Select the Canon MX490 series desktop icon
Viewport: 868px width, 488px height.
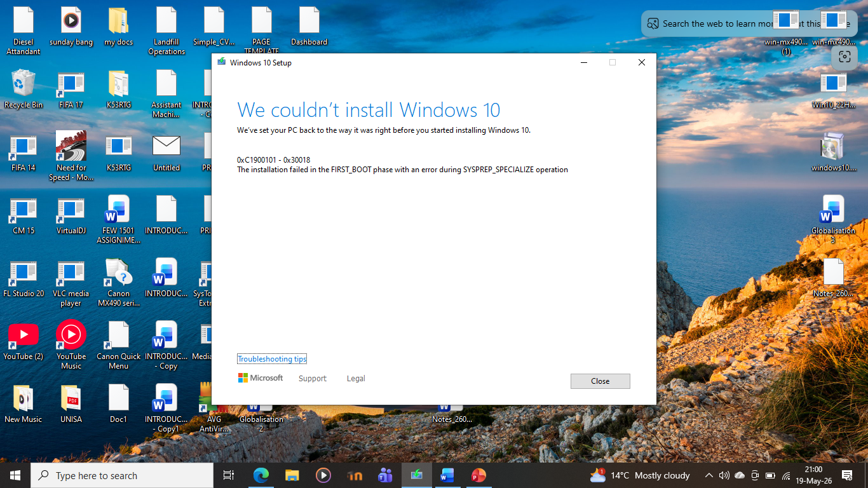tap(118, 283)
